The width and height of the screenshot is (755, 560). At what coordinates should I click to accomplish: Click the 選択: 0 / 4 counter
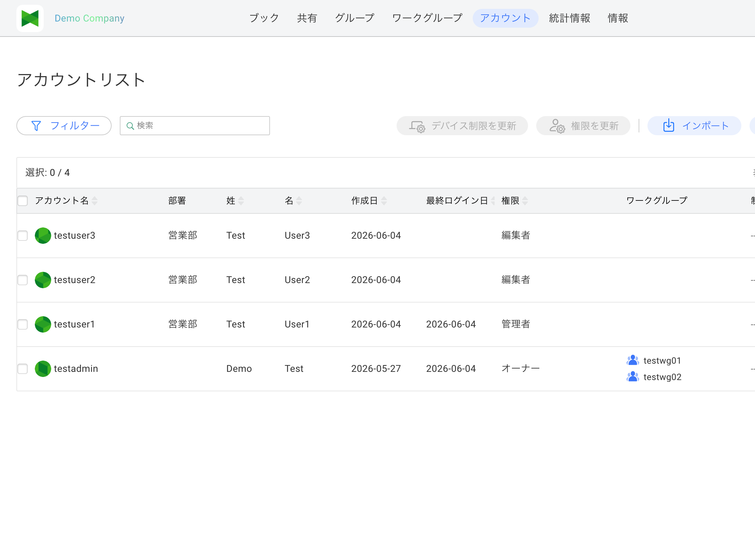pyautogui.click(x=47, y=173)
